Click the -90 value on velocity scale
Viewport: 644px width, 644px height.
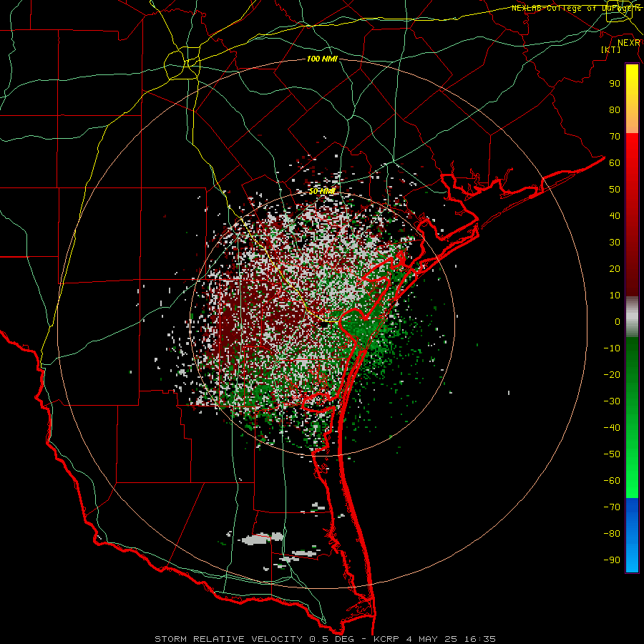pyautogui.click(x=612, y=560)
